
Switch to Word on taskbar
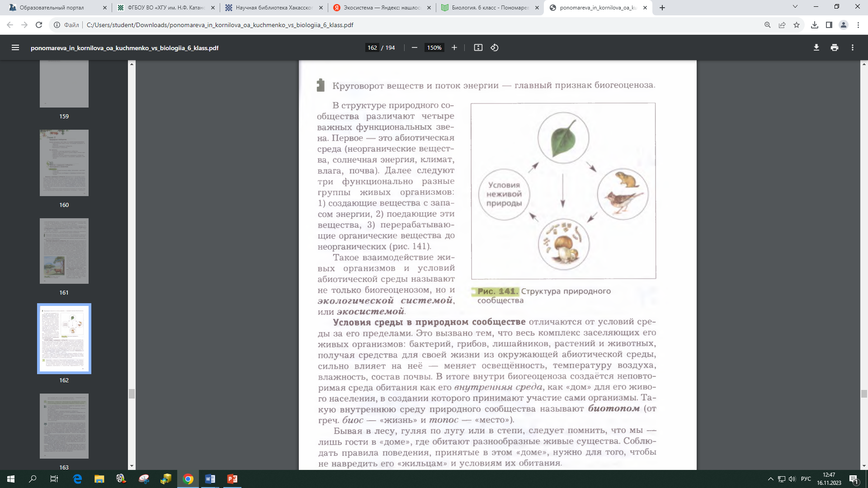210,479
